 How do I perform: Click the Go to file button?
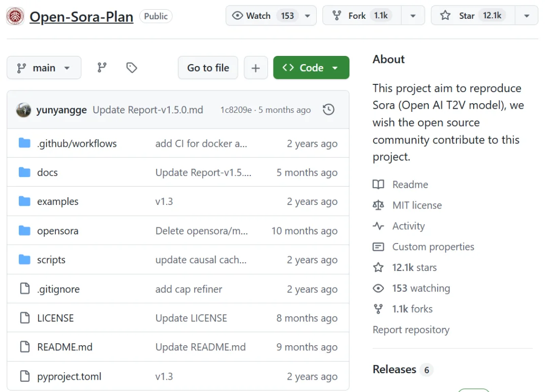[208, 68]
